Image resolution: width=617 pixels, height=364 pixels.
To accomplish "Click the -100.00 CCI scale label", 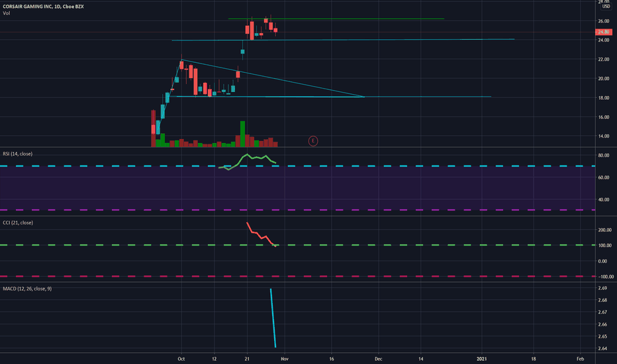I will click(605, 277).
